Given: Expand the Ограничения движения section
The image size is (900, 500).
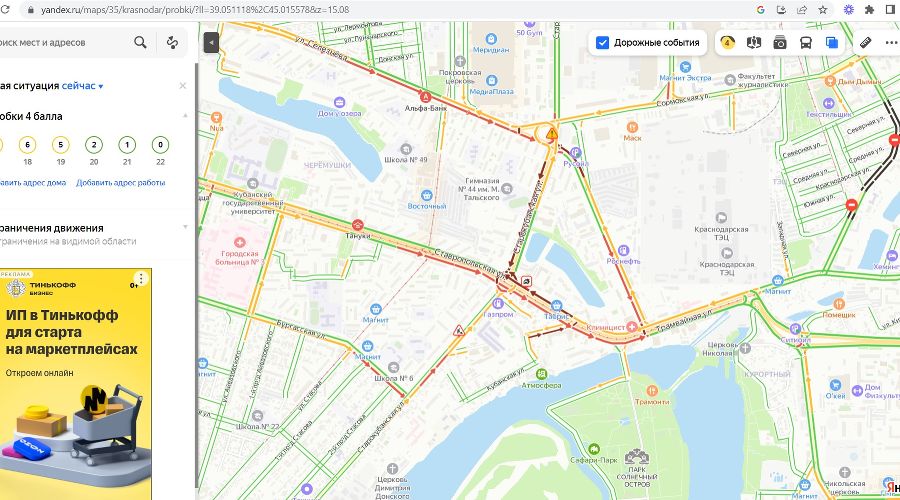Looking at the screenshot, I should click(185, 227).
